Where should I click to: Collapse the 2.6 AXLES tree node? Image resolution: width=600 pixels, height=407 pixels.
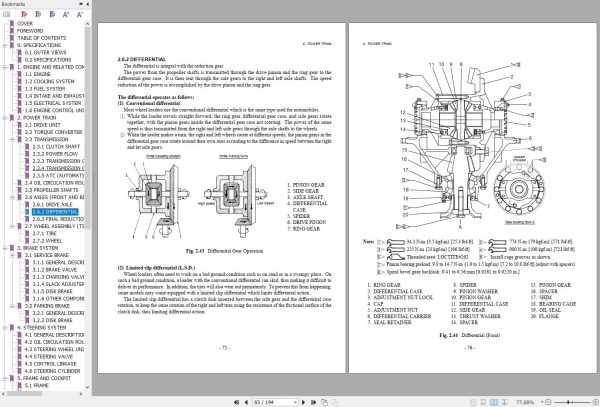(x=12, y=197)
